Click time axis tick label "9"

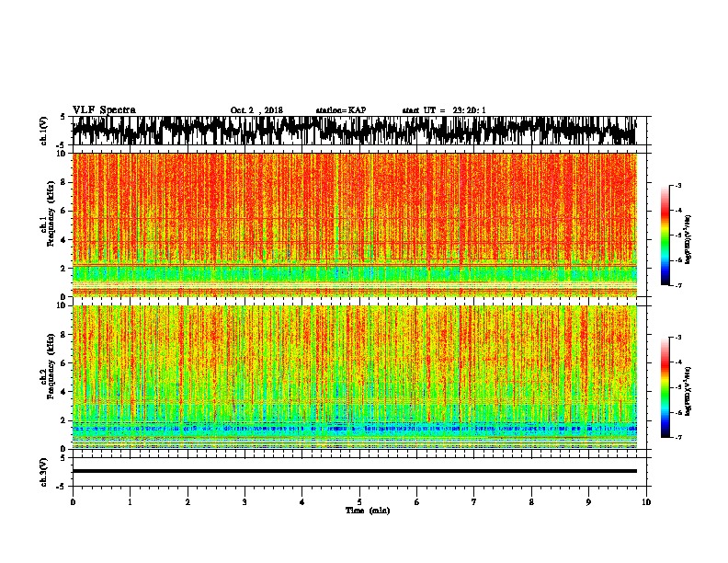(588, 502)
